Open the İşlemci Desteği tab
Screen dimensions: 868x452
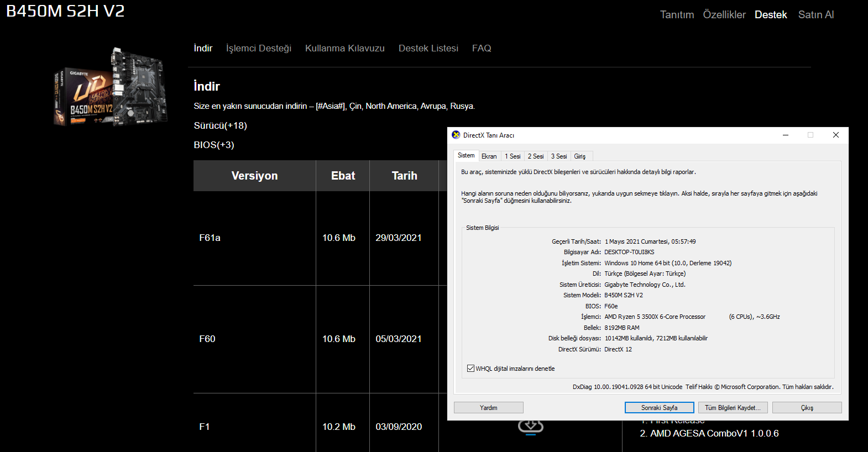[x=259, y=48]
